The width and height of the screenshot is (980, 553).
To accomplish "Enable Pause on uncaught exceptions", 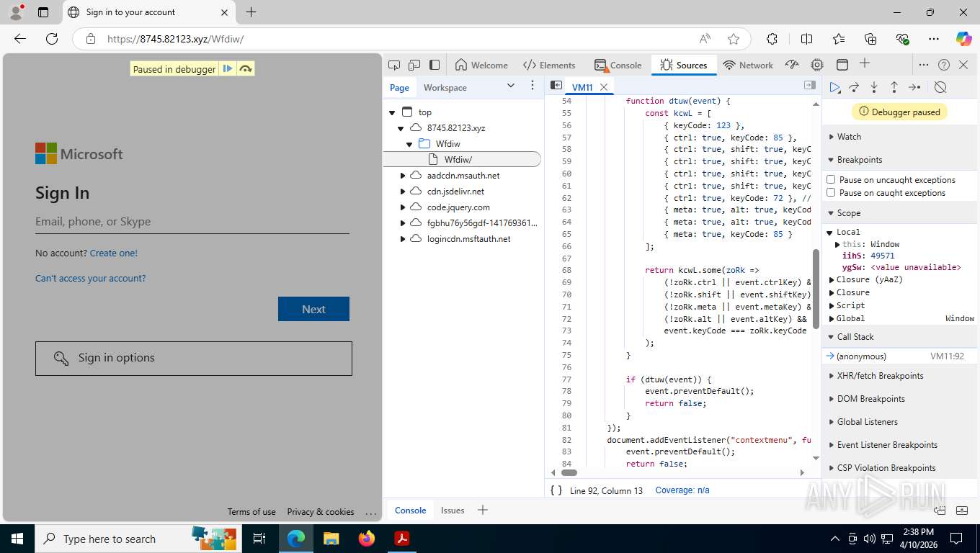I will click(831, 179).
